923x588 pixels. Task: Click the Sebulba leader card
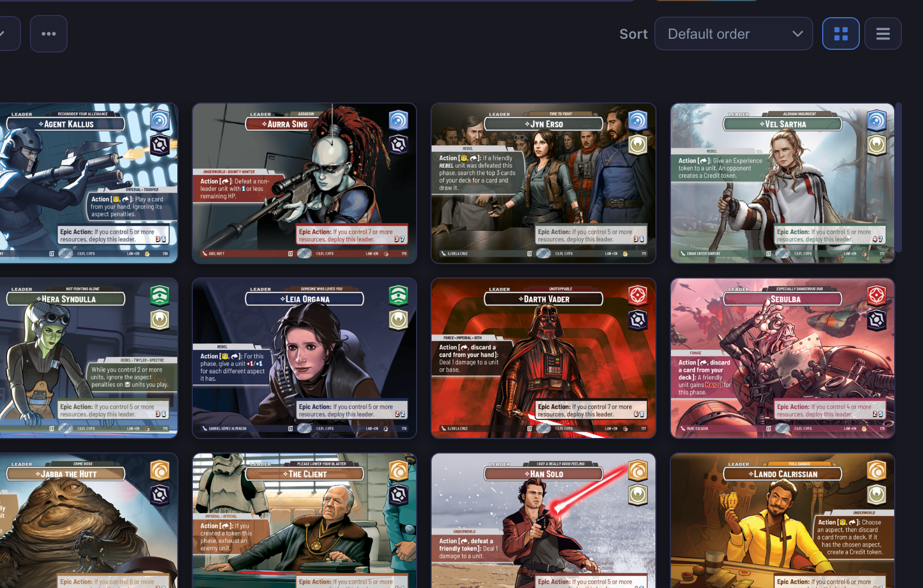[782, 358]
